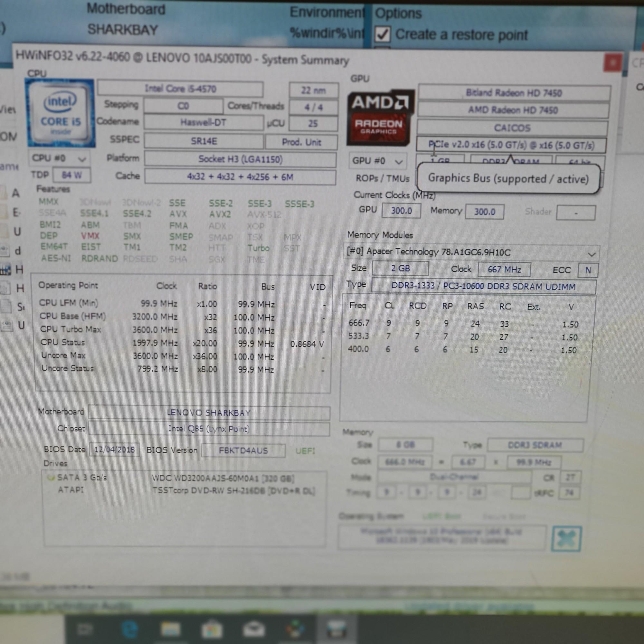Click the ECC N field
The width and height of the screenshot is (644, 644).
click(588, 270)
